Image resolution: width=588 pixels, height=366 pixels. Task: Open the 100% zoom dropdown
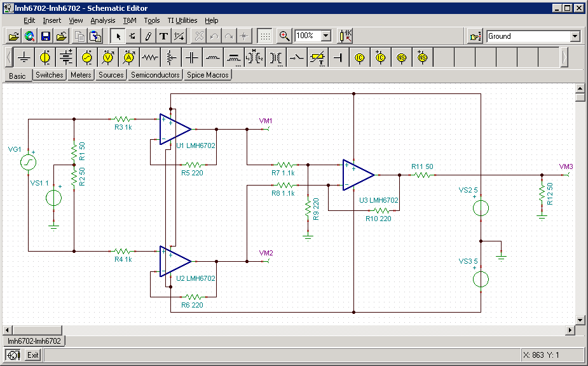pyautogui.click(x=326, y=36)
